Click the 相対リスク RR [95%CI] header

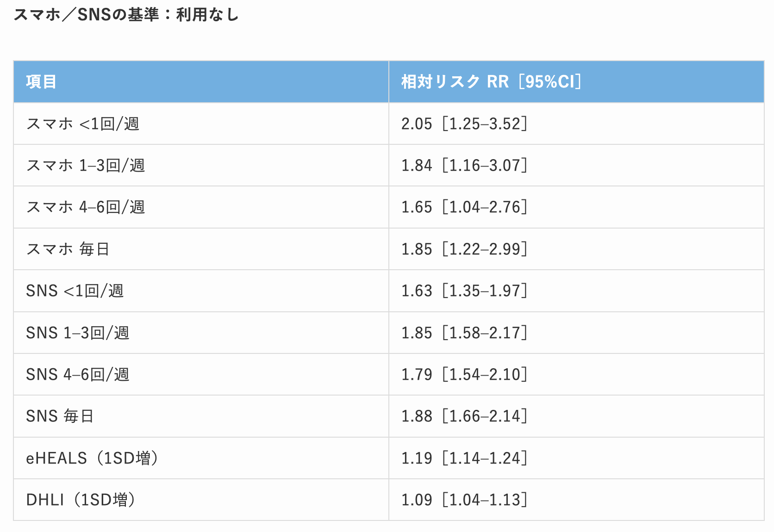coord(491,82)
